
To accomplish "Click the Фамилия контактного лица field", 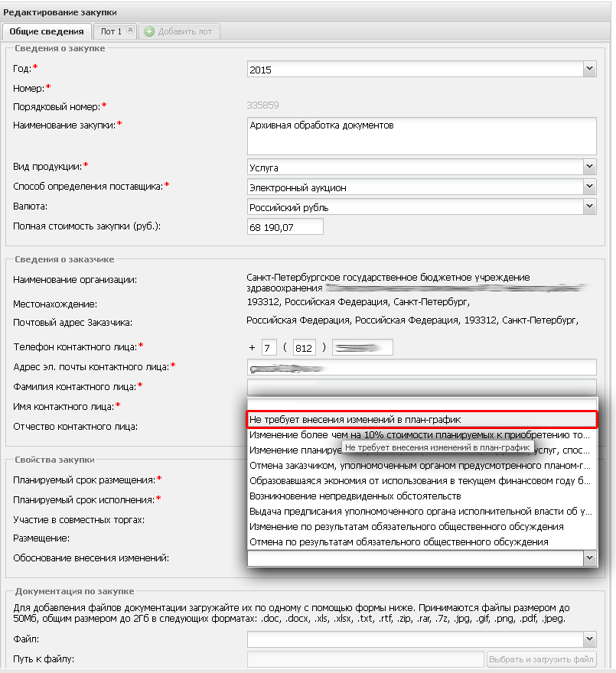I will click(x=422, y=387).
